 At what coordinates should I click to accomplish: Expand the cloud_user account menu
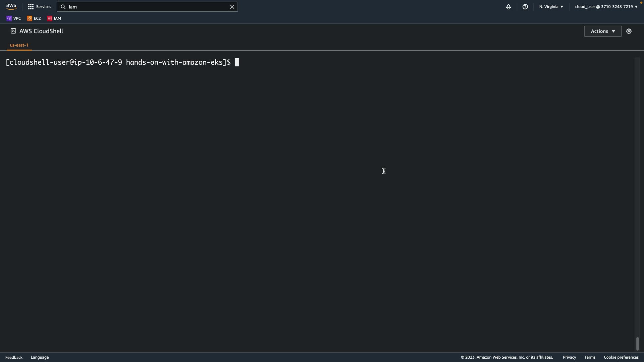click(x=606, y=7)
